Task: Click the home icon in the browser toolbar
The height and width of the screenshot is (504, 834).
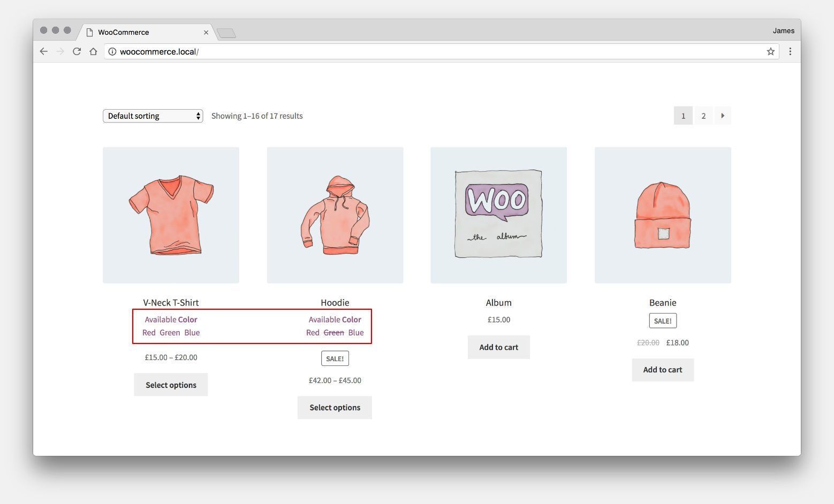Action: point(94,51)
